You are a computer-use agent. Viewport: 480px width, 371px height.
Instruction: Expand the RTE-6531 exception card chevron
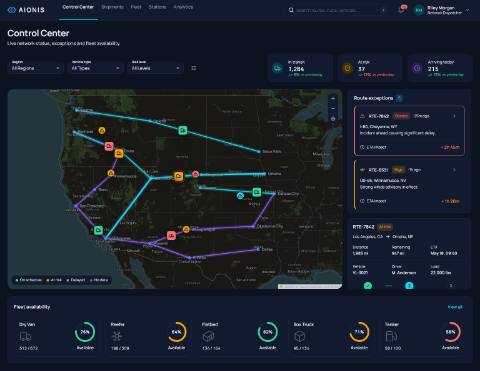[454, 170]
